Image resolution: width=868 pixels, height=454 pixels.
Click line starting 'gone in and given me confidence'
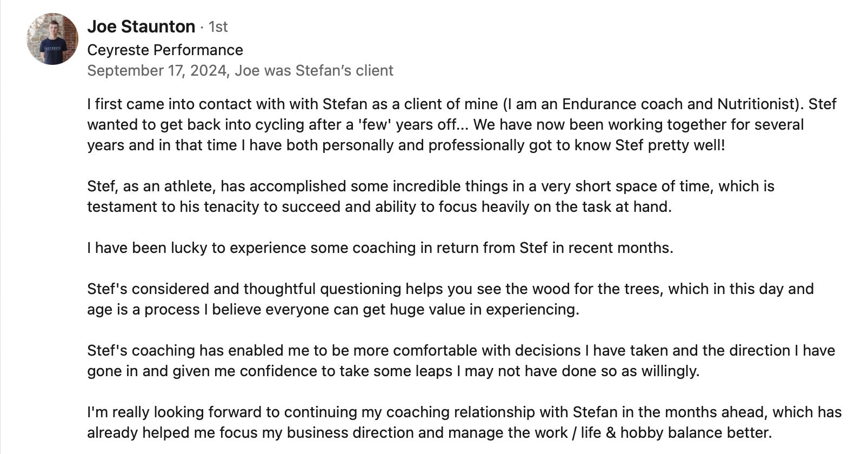pyautogui.click(x=393, y=371)
